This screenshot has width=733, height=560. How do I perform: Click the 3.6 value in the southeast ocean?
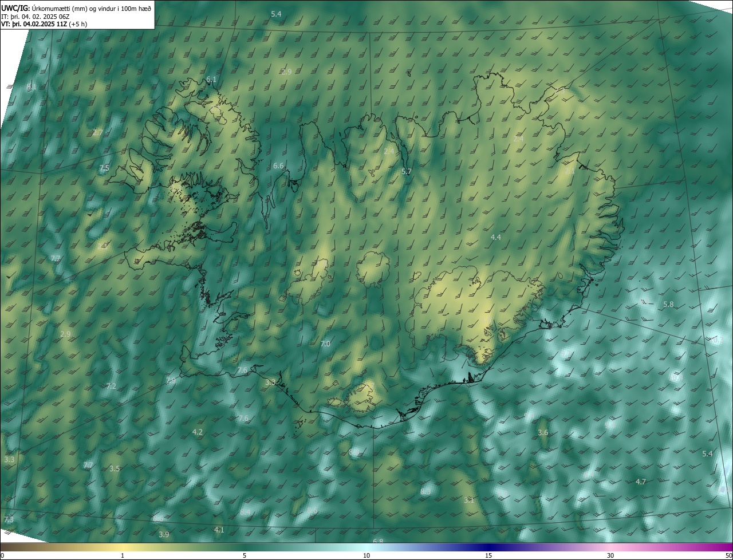point(543,432)
